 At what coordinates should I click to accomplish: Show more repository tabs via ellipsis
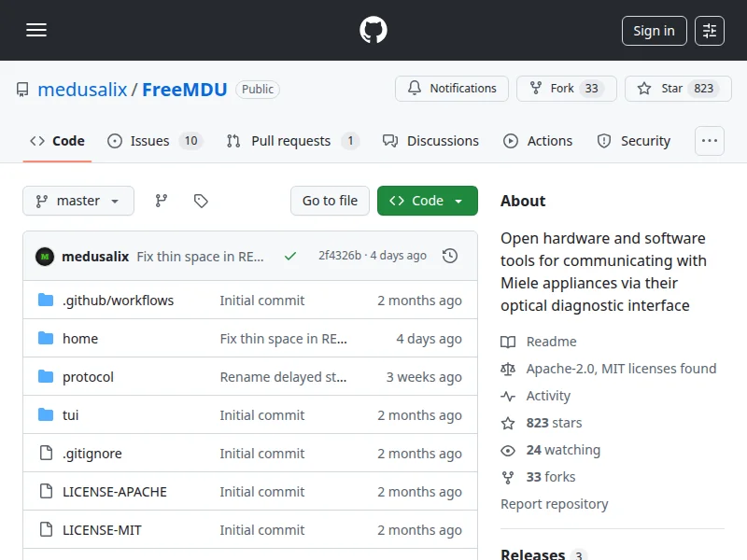(710, 141)
